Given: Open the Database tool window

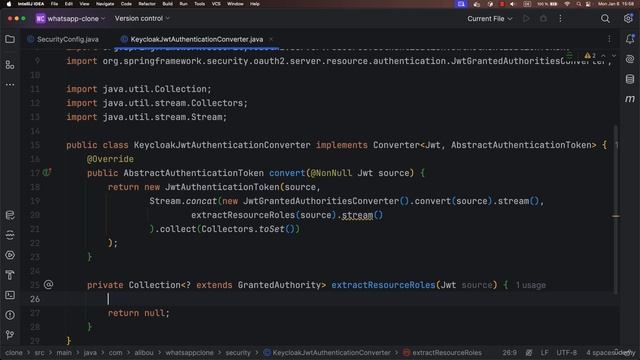Looking at the screenshot, I should pos(630,79).
